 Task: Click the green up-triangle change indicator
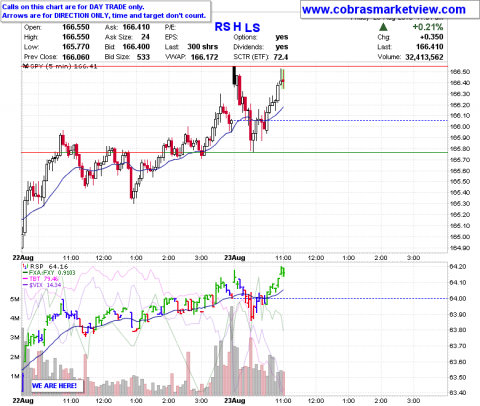(383, 27)
